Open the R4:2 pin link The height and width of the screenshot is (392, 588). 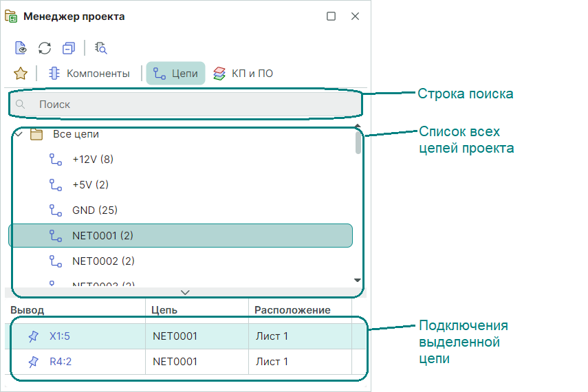click(61, 362)
